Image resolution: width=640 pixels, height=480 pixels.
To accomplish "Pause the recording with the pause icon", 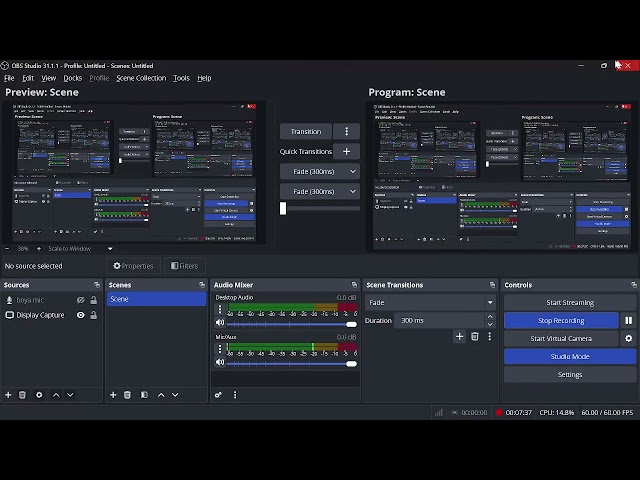I will pyautogui.click(x=628, y=321).
